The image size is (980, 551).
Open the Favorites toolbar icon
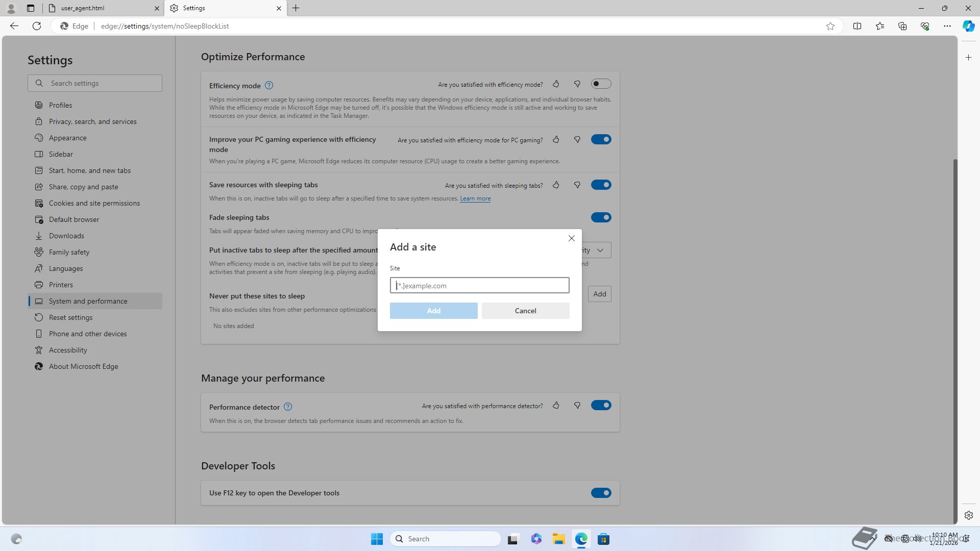coord(879,26)
